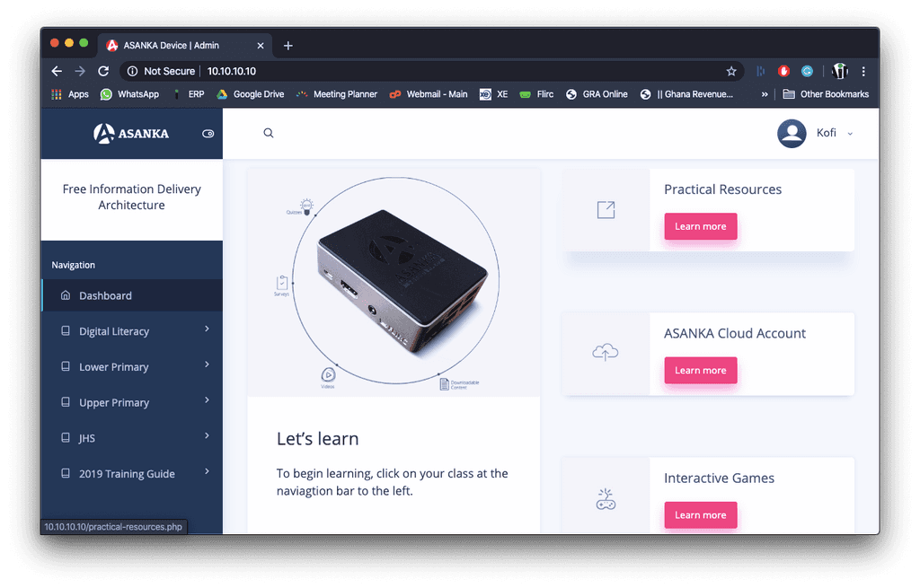Viewport: 920px width, 588px height.
Task: Open the Lower Primary menu item
Action: [132, 367]
